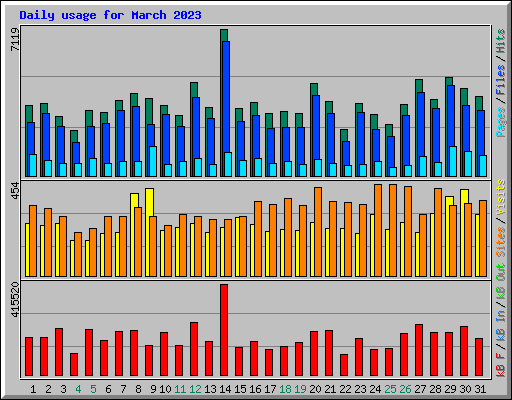Click the 454 axis label
Screen dimensions: 512x400
(x=15, y=191)
